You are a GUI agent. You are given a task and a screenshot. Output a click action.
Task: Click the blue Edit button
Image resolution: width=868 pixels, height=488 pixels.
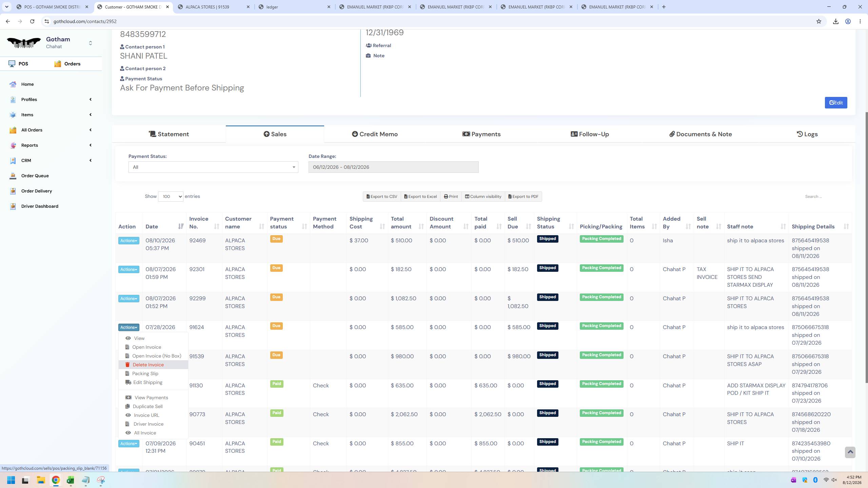click(x=836, y=103)
